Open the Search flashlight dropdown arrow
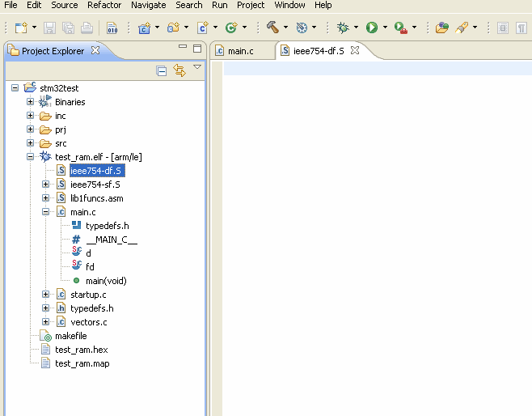Viewport: 532px width, 416px height. click(x=475, y=28)
